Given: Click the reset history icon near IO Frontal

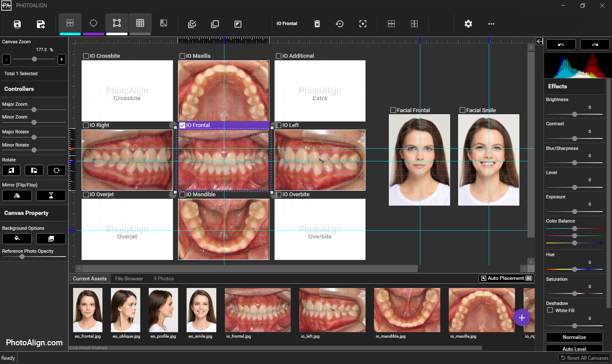Looking at the screenshot, I should (340, 24).
